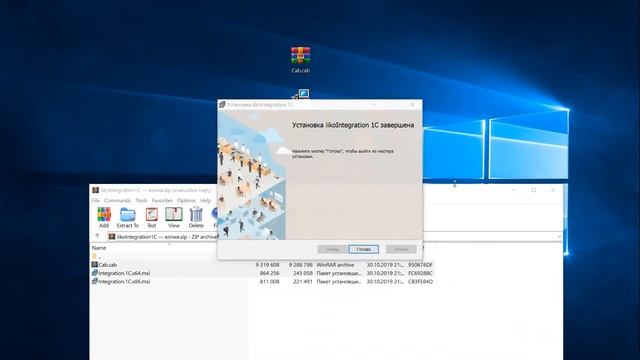Image resolution: width=640 pixels, height=360 pixels.
Task: Select the Integration.1C.x86.msi file name
Action: click(x=124, y=281)
